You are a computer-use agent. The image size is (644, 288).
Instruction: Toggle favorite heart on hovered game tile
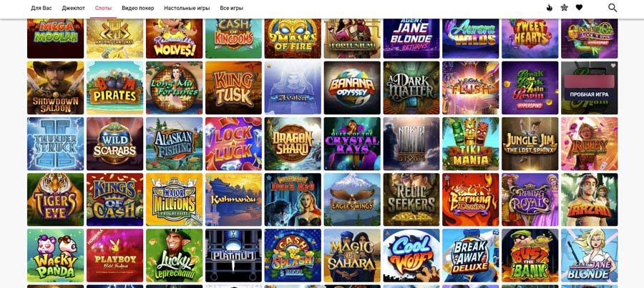point(613,66)
